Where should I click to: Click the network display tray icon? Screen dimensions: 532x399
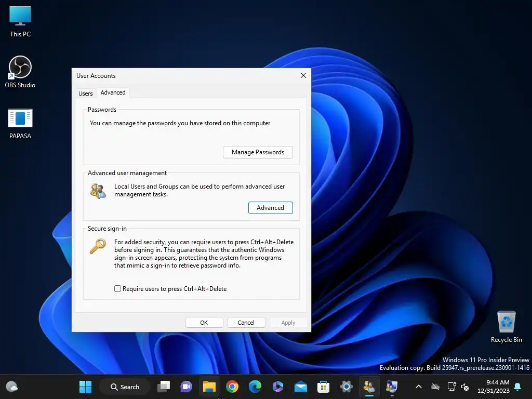click(451, 387)
